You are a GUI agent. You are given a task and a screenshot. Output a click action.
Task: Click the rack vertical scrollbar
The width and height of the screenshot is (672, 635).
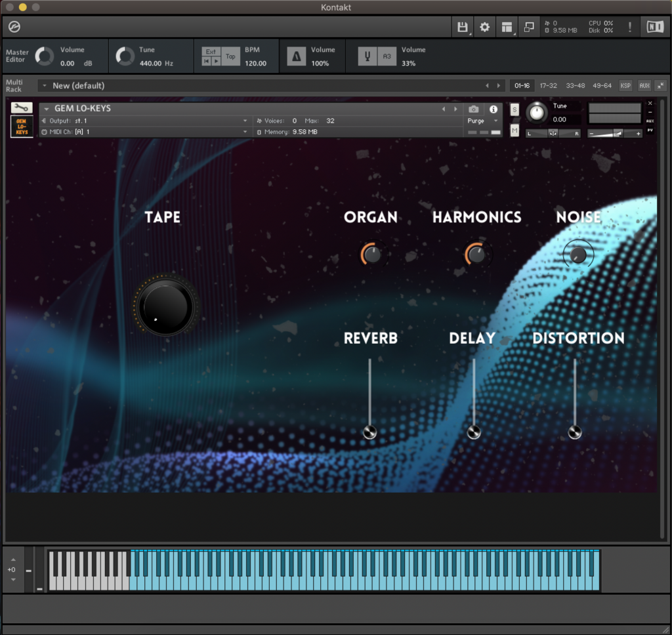click(663, 319)
